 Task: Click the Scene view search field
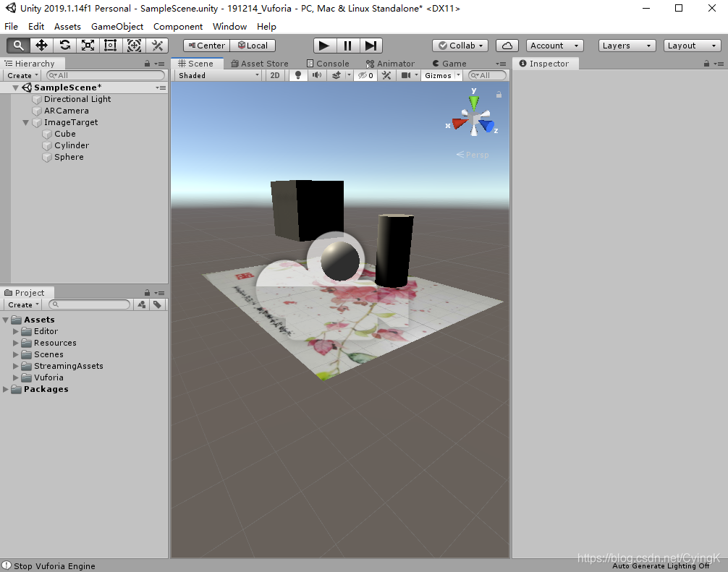coord(487,75)
